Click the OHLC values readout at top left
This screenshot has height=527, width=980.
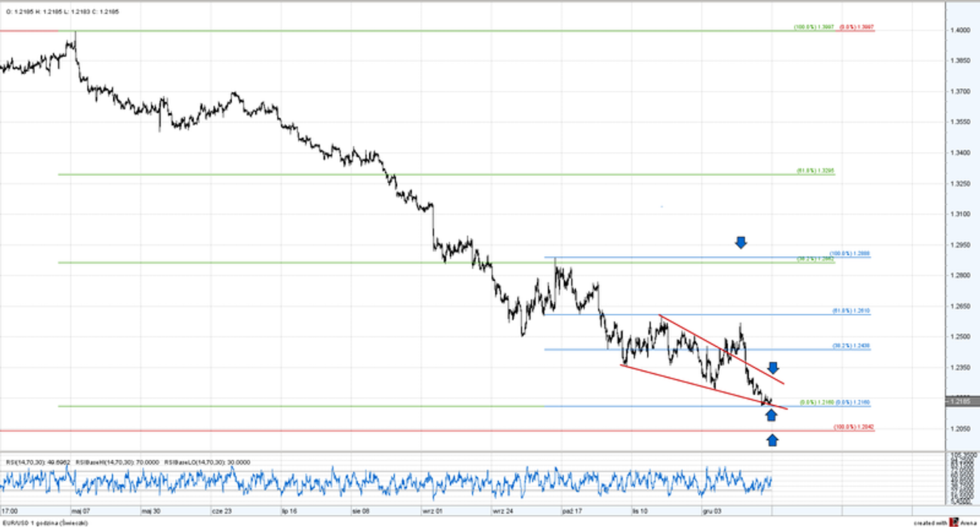(63, 12)
